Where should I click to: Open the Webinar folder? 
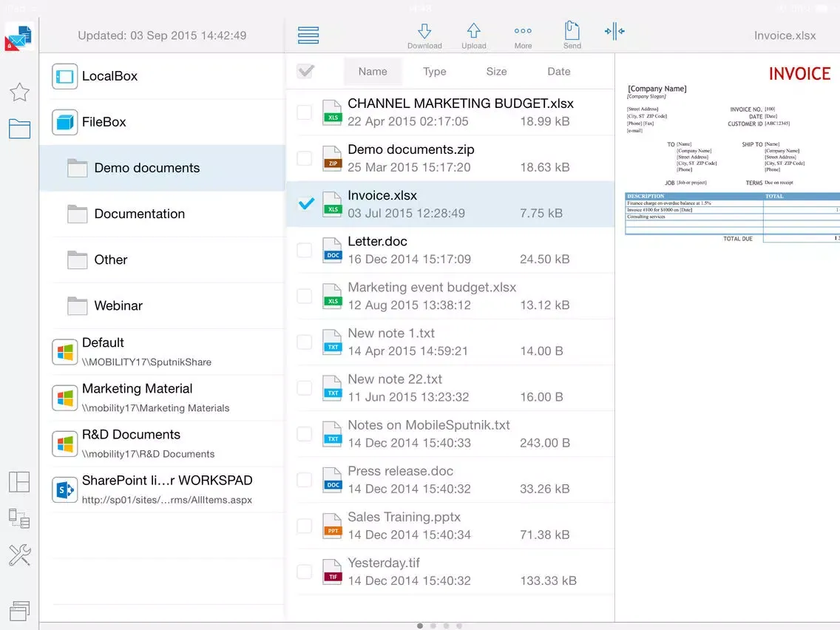[x=163, y=305]
